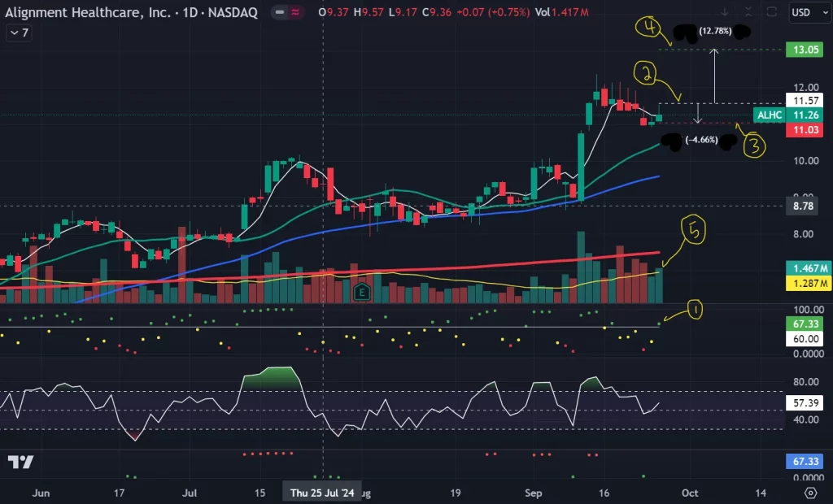Click the blue 67.33 value label
833x504 pixels.
point(805,461)
